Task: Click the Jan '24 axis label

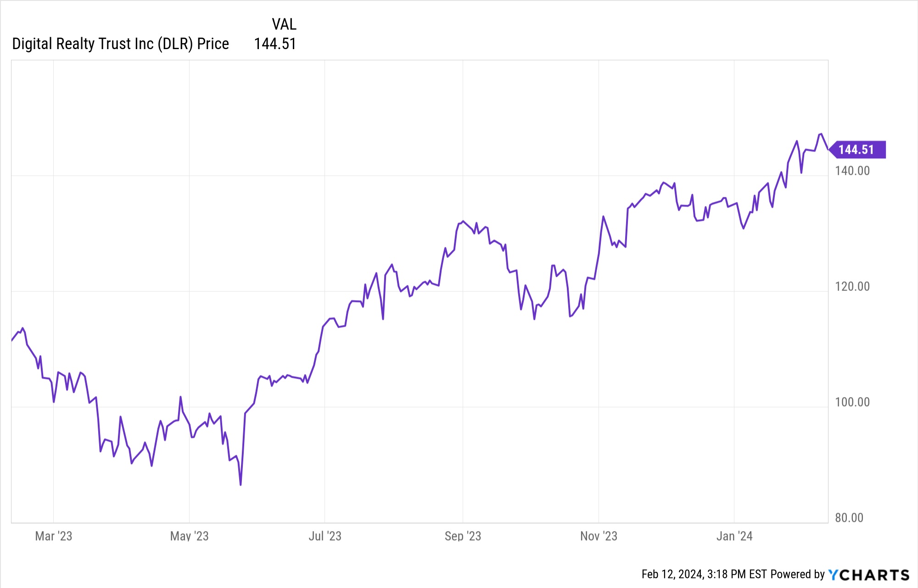Action: pyautogui.click(x=734, y=536)
